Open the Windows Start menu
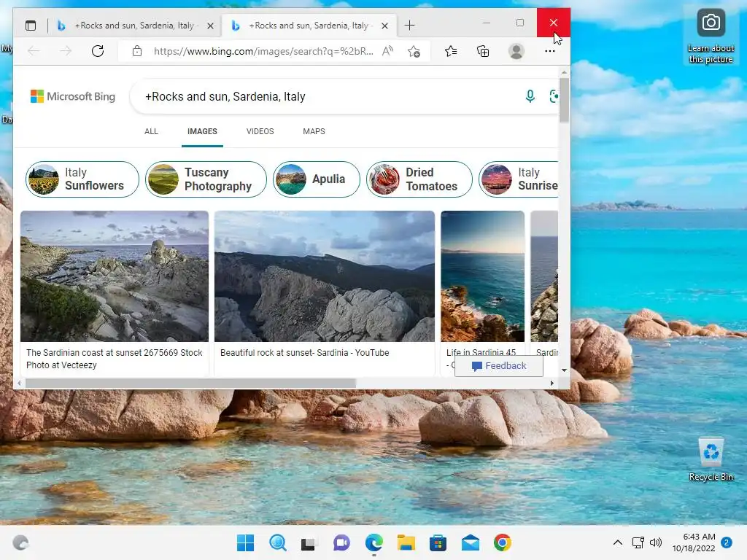The width and height of the screenshot is (747, 560). point(245,542)
